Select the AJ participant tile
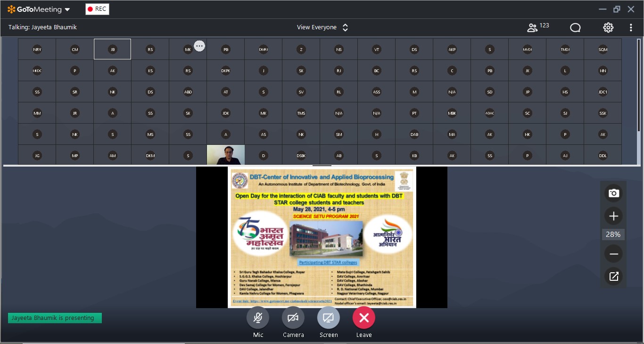The height and width of the screenshot is (344, 644). [565, 155]
